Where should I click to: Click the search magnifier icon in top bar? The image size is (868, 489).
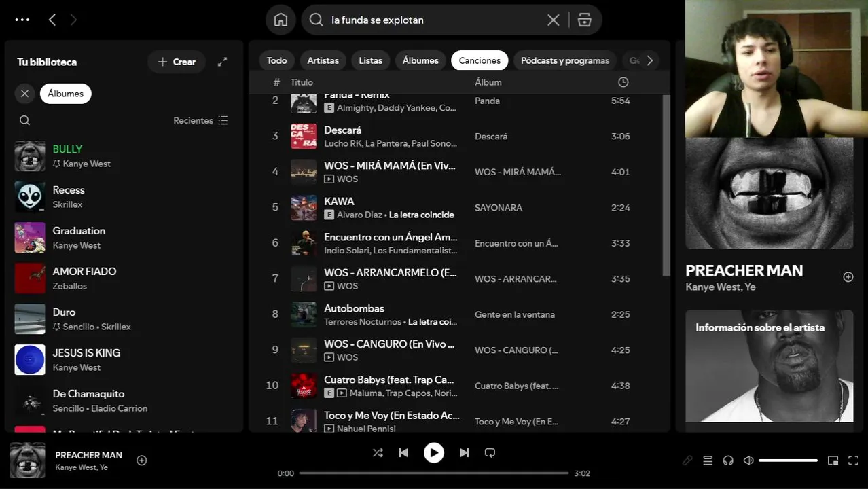(x=316, y=20)
